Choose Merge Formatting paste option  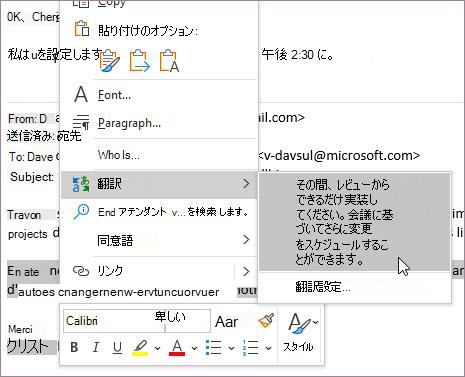pyautogui.click(x=139, y=61)
